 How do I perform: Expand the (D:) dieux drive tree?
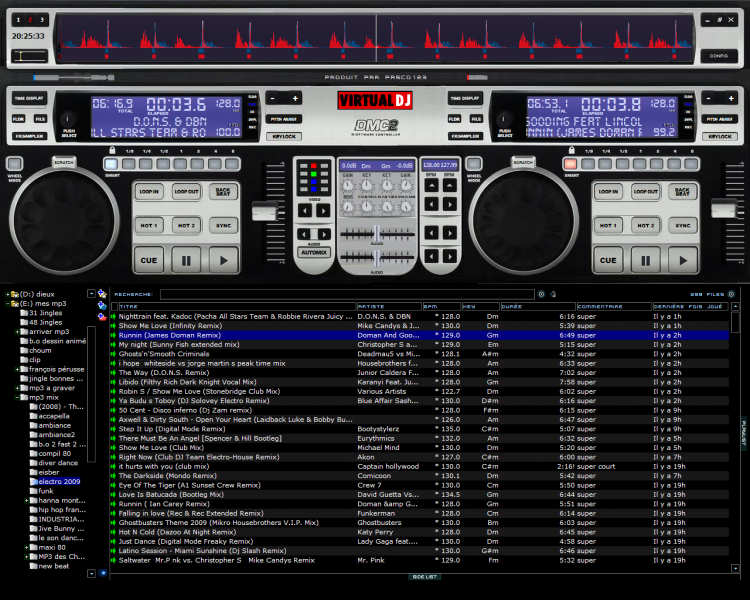[7, 294]
